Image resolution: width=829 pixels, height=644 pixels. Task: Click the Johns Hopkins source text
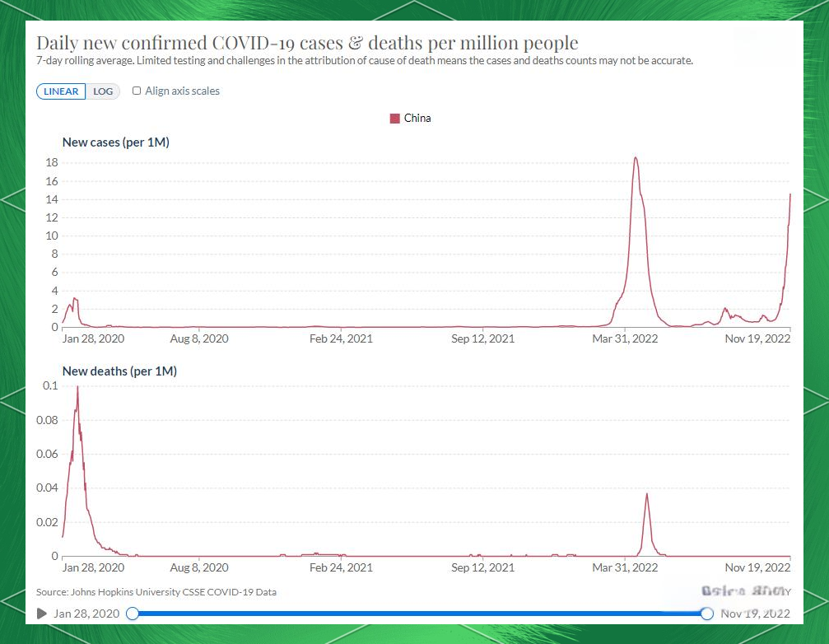156,592
